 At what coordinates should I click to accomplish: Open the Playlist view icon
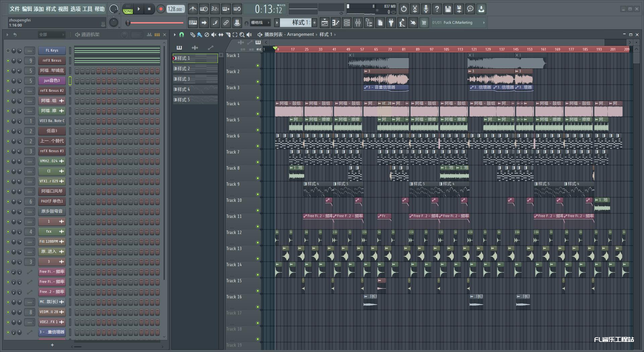click(x=324, y=23)
